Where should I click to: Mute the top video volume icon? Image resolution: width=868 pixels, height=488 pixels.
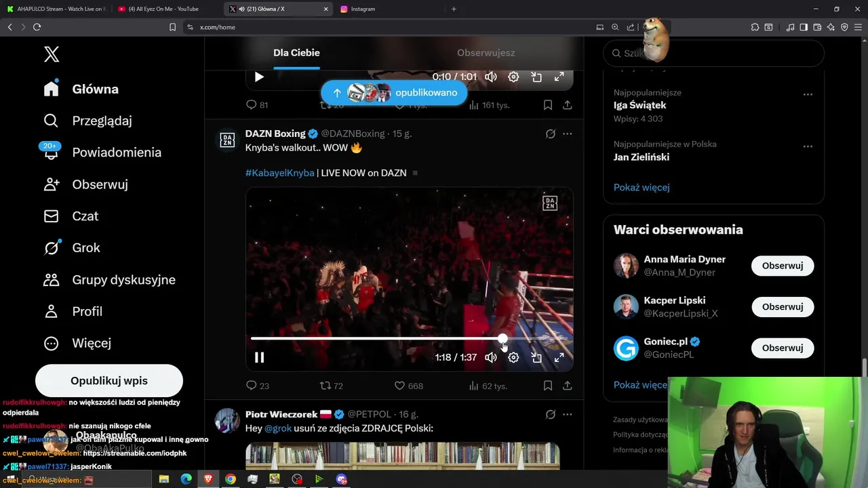[x=491, y=77]
